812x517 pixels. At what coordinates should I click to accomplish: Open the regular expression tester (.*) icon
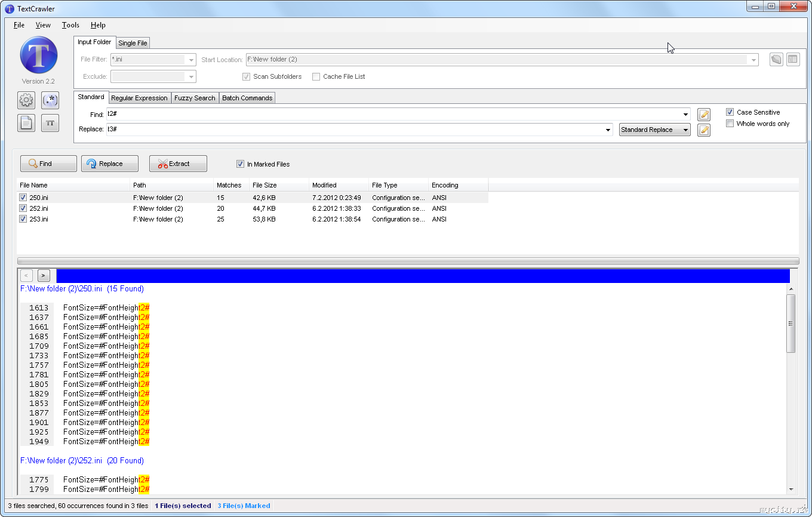(50, 100)
